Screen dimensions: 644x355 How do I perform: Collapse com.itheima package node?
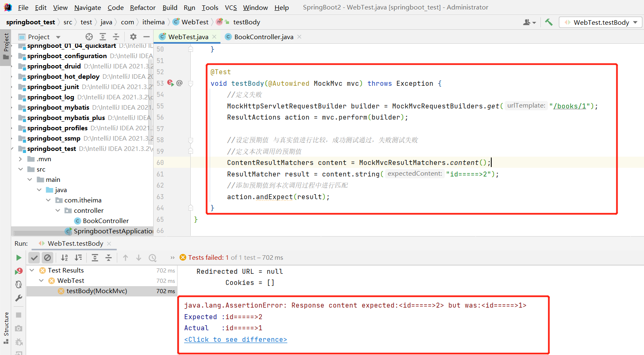point(48,200)
